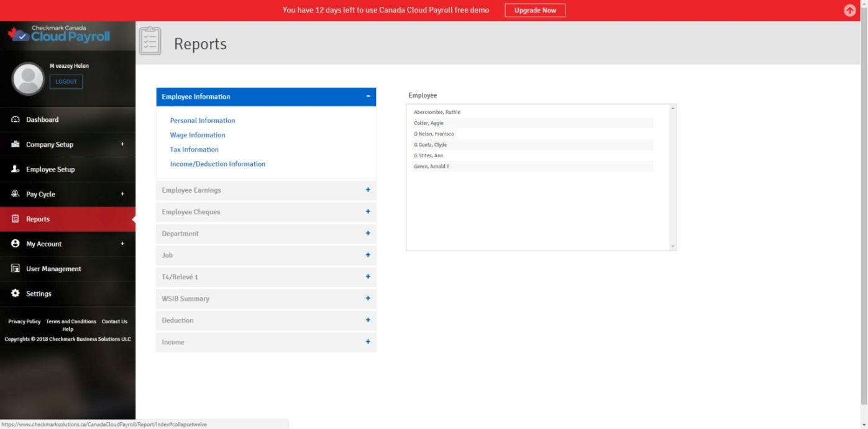Click the User Management icon
This screenshot has height=429, width=868.
[x=16, y=269]
